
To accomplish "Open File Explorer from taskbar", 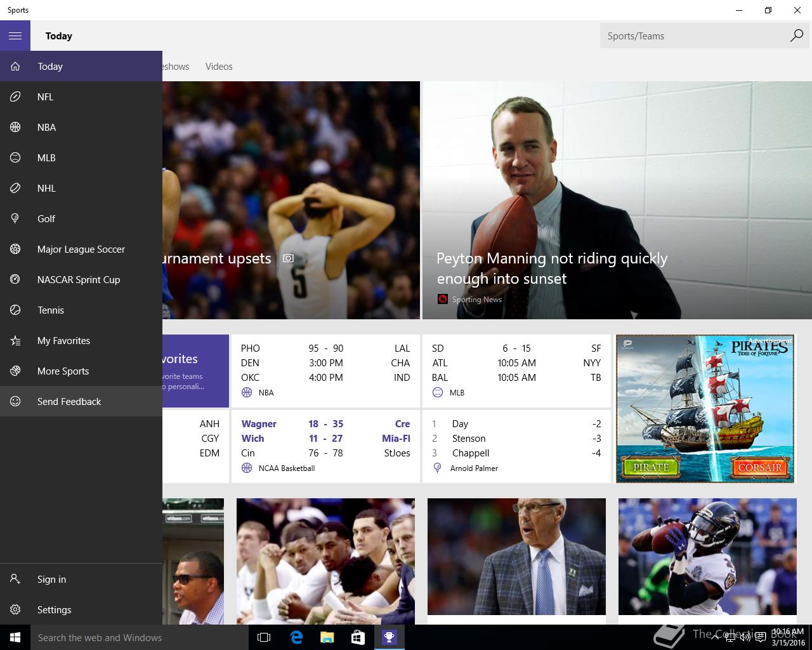I will coord(327,637).
